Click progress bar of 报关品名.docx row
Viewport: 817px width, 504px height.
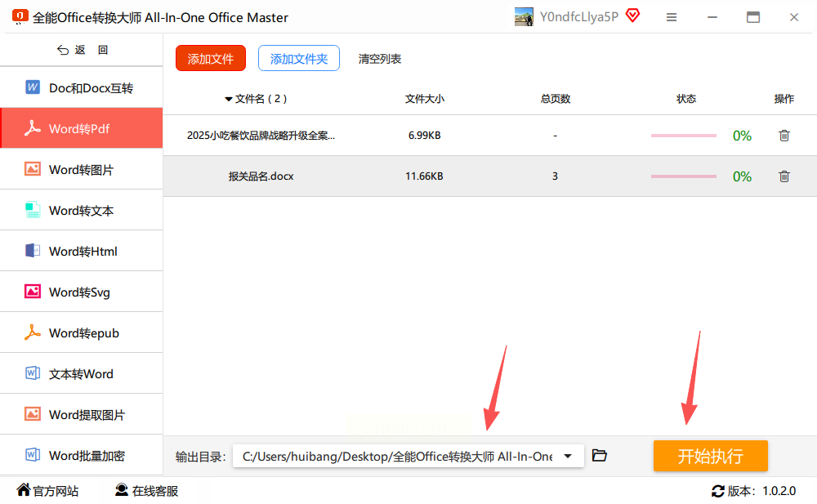point(684,176)
